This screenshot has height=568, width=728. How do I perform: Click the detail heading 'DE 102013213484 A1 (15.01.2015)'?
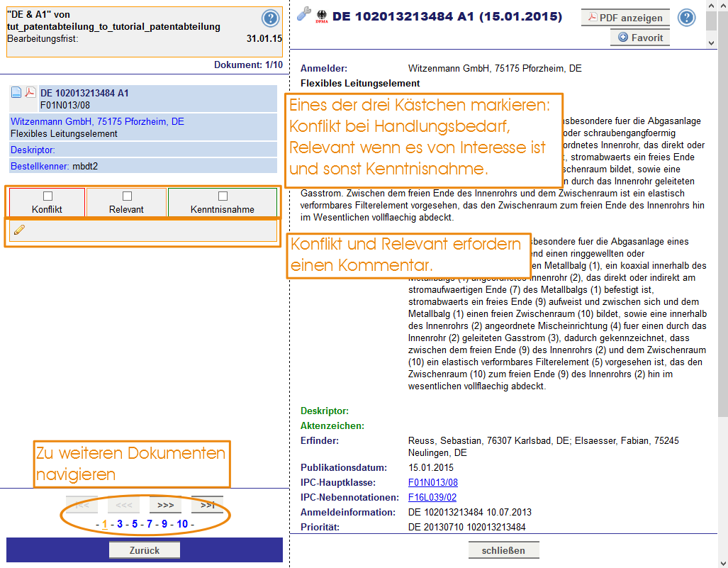(447, 17)
